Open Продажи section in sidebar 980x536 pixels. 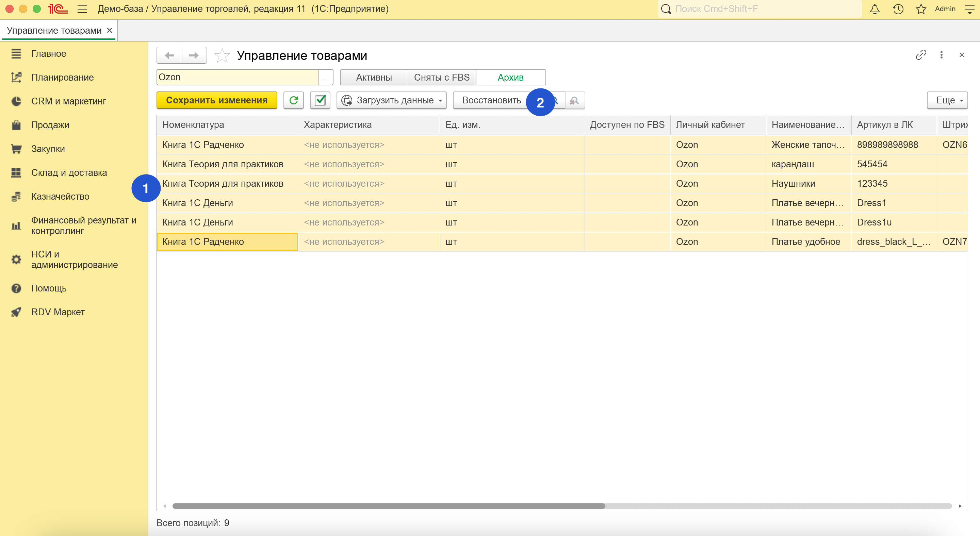pos(50,125)
